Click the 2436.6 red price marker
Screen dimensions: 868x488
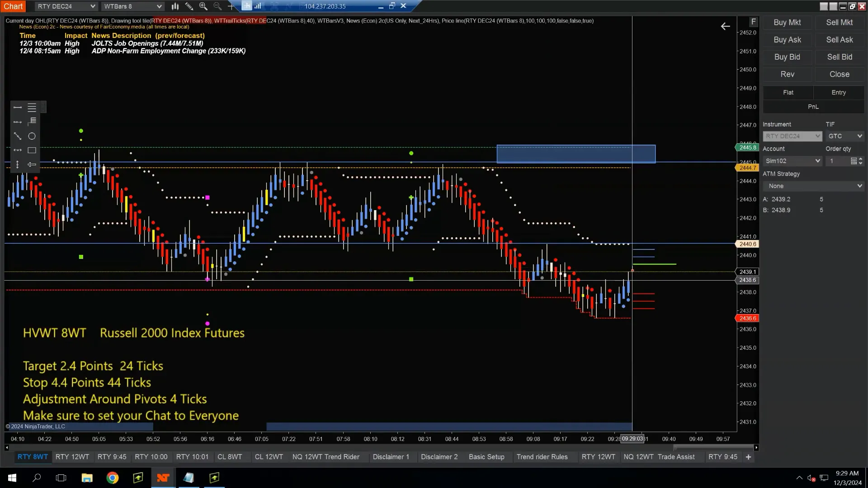tap(747, 318)
